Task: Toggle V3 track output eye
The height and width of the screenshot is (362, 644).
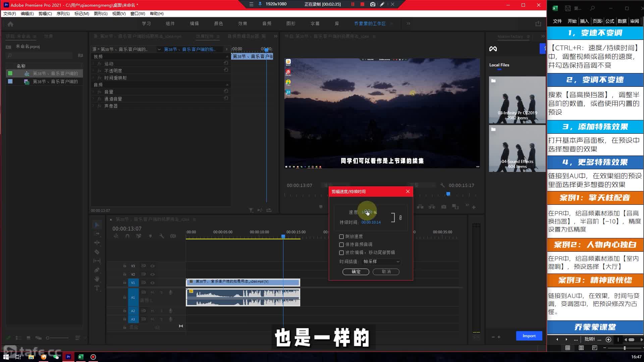Action: pos(153,266)
